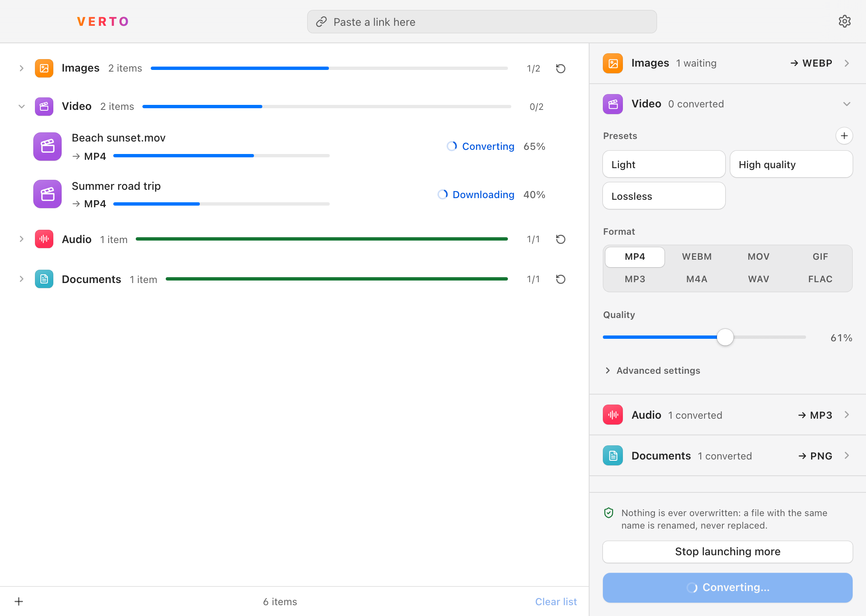Click the Audio icon in the settings panel

[x=613, y=415]
